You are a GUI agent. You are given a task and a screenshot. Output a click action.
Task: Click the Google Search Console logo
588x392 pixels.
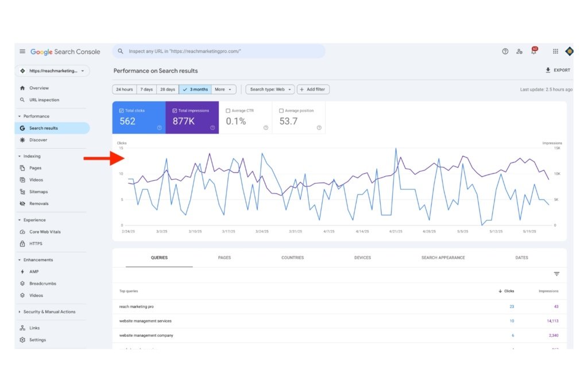(x=65, y=52)
